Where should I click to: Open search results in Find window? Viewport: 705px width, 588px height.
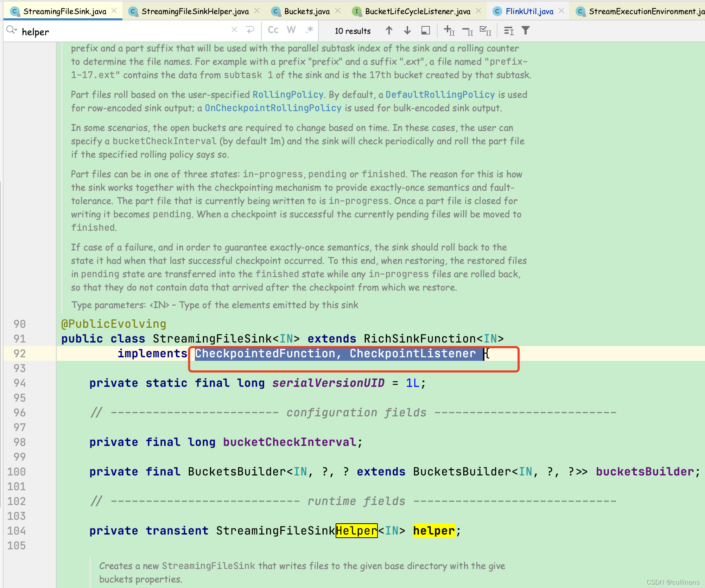pos(509,31)
